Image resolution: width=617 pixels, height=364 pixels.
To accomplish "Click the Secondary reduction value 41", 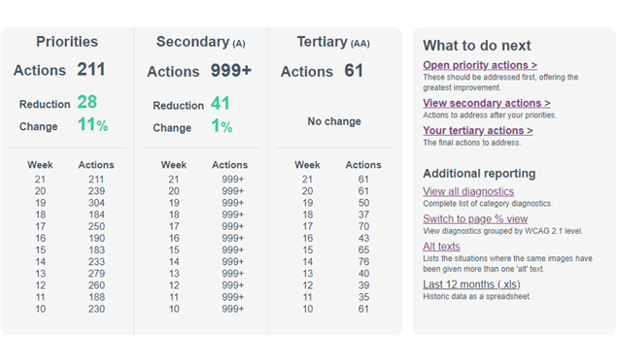I will coord(220,104).
